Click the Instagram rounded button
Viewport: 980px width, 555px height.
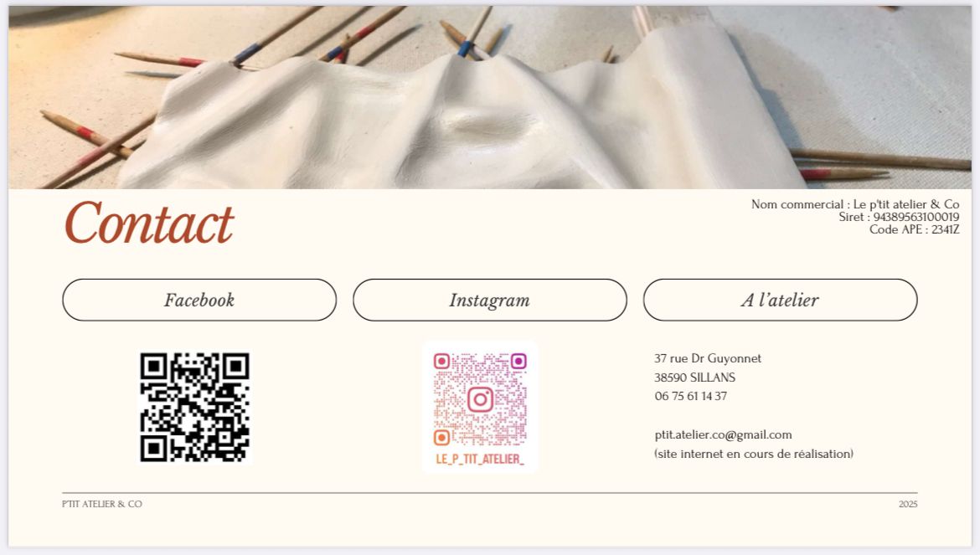click(x=490, y=301)
